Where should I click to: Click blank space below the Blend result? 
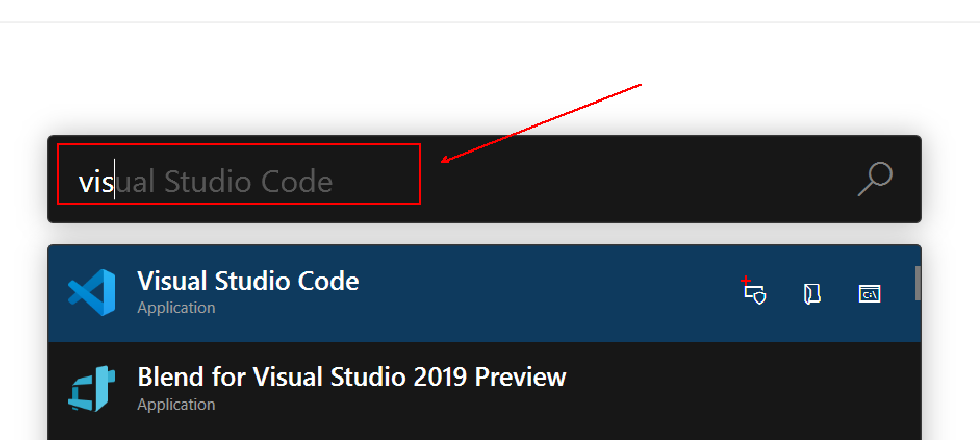tap(468, 430)
